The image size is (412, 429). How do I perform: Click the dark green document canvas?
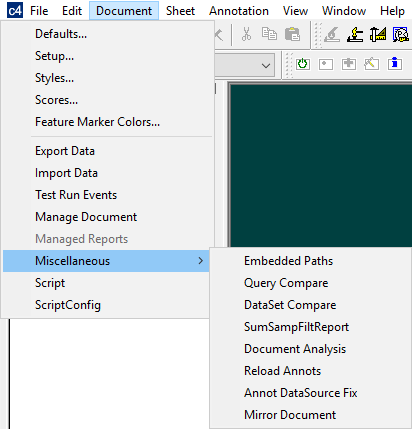coord(321,166)
